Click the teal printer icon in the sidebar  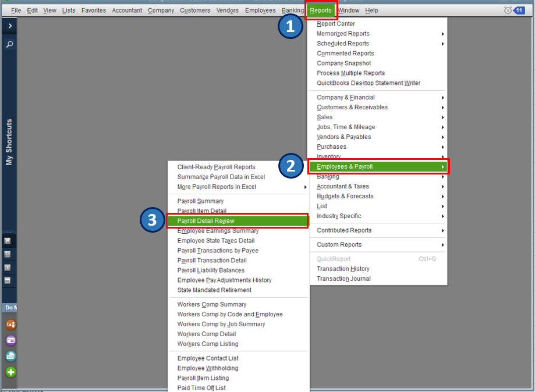[9, 355]
